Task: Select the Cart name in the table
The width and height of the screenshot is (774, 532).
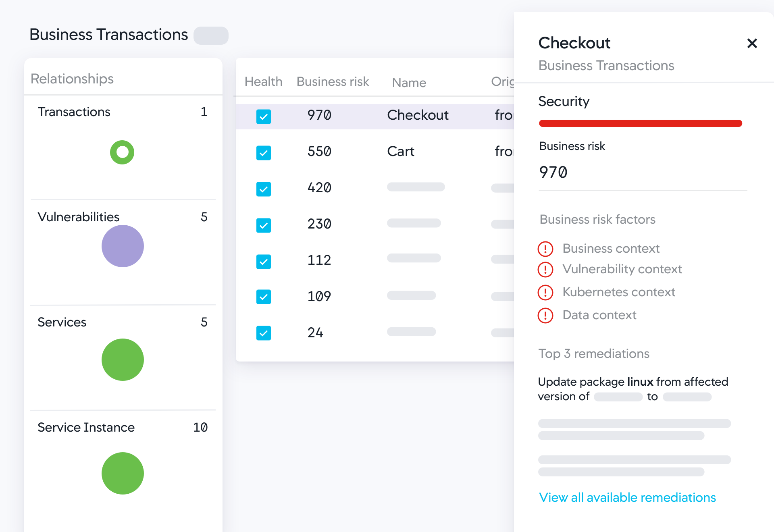Action: (401, 152)
